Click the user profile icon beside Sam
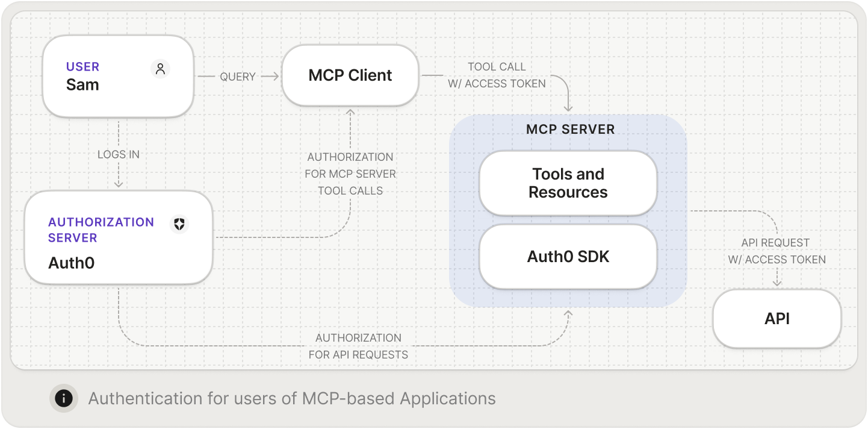The width and height of the screenshot is (868, 429). point(160,69)
